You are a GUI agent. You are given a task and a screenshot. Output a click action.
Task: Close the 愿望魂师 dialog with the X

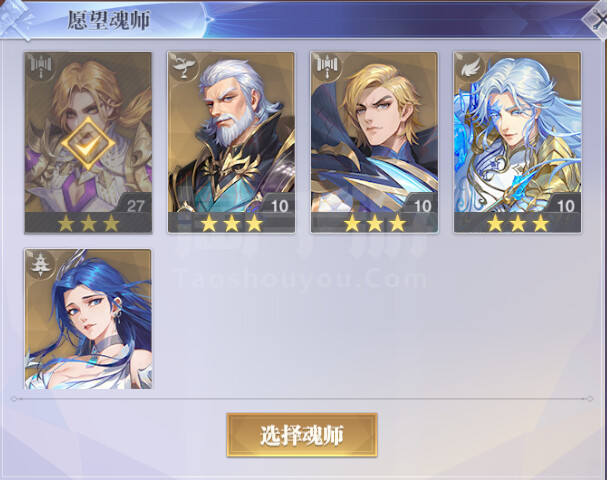(597, 20)
